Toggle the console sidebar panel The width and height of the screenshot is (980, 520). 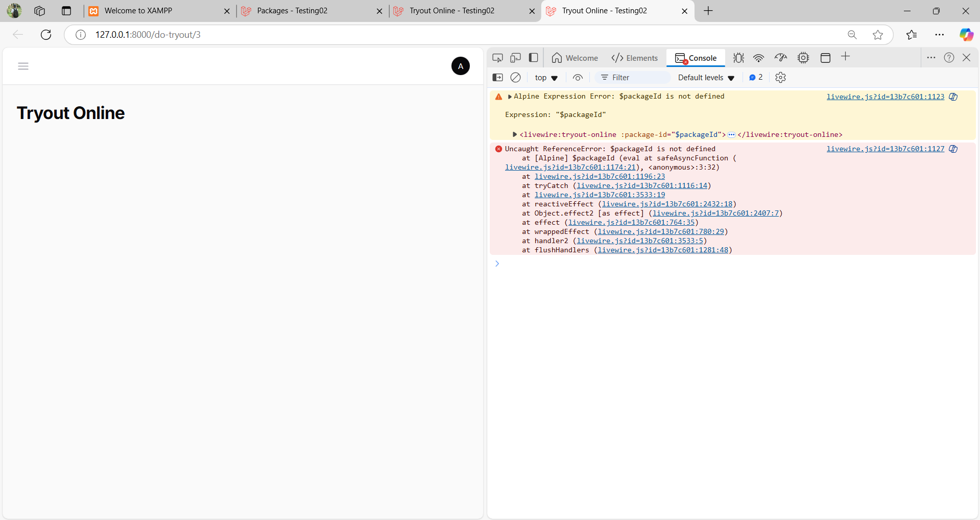(x=497, y=77)
